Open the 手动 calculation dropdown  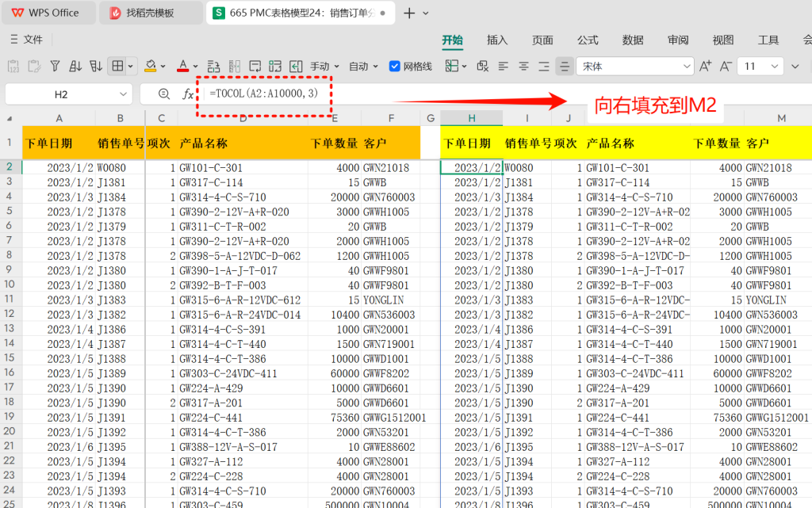pos(324,67)
